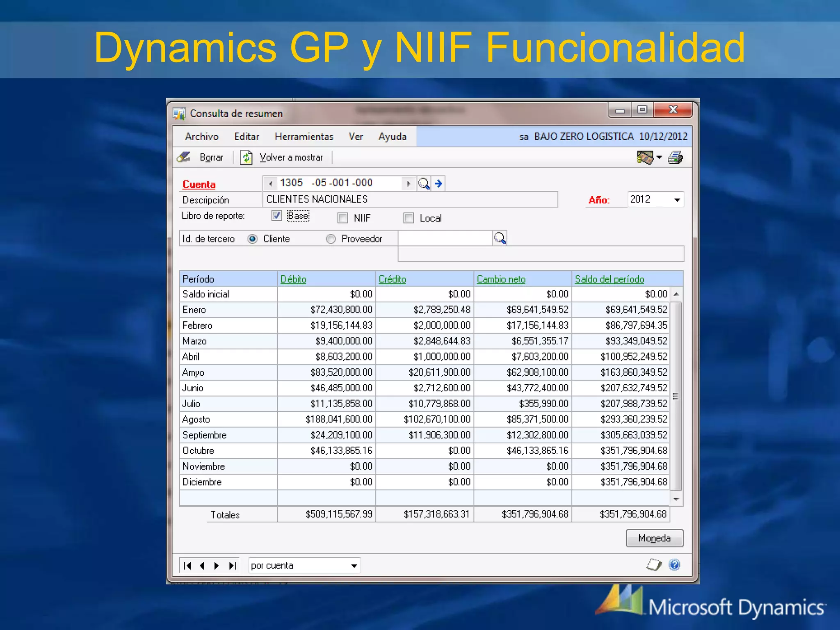Click the 10/12/2012 user date
The image size is (840, 630).
(663, 137)
